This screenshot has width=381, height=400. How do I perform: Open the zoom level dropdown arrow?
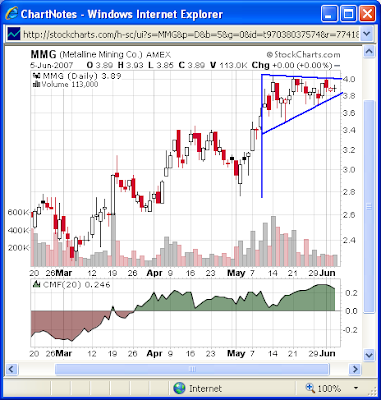coord(356,388)
